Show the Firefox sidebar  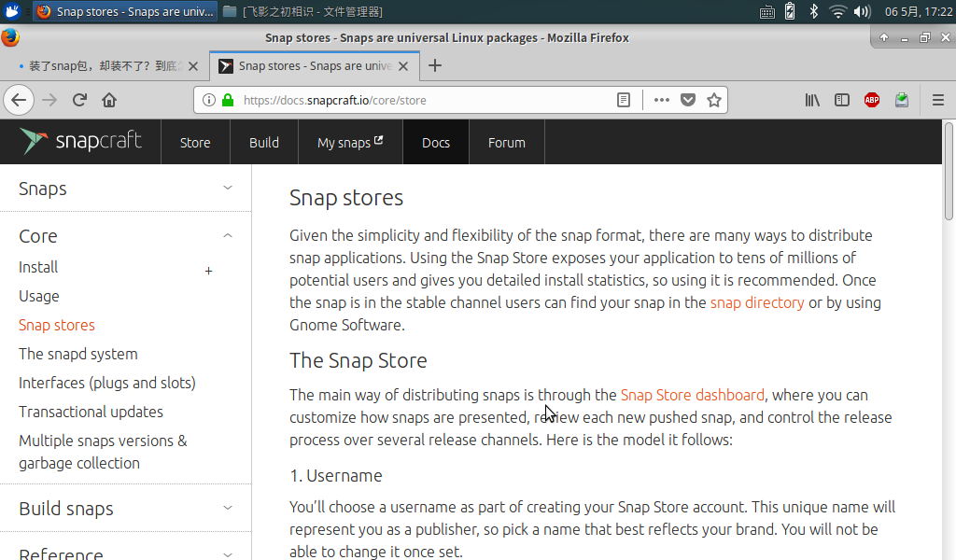click(x=842, y=100)
